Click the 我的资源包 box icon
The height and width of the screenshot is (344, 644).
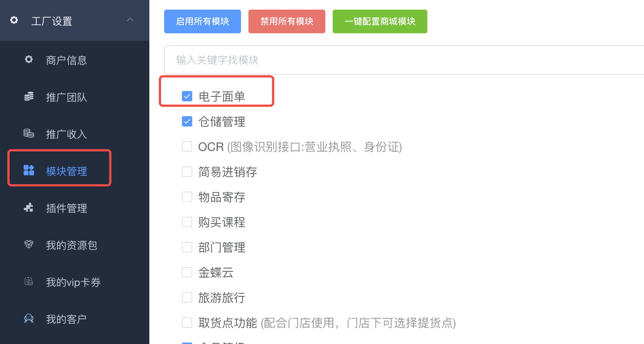coord(29,244)
